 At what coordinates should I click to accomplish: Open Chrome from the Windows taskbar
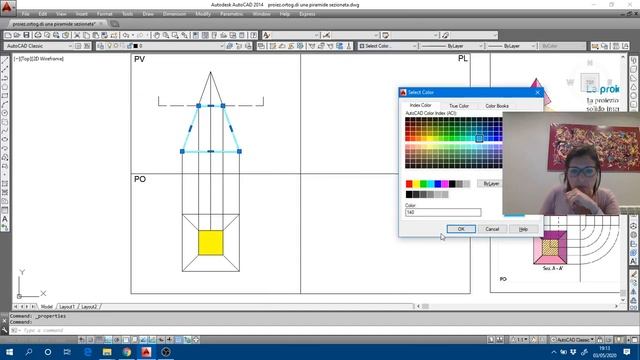coord(127,352)
